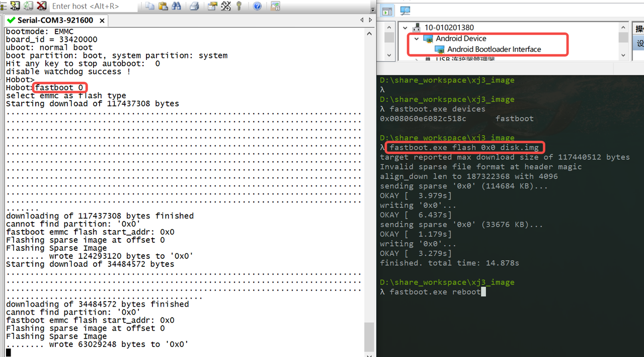Viewport: 644px width, 357px height.
Task: Open Help with blue question mark icon
Action: pyautogui.click(x=257, y=6)
